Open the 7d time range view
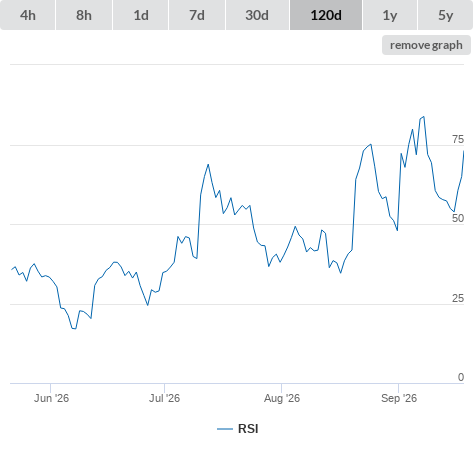 [x=197, y=15]
